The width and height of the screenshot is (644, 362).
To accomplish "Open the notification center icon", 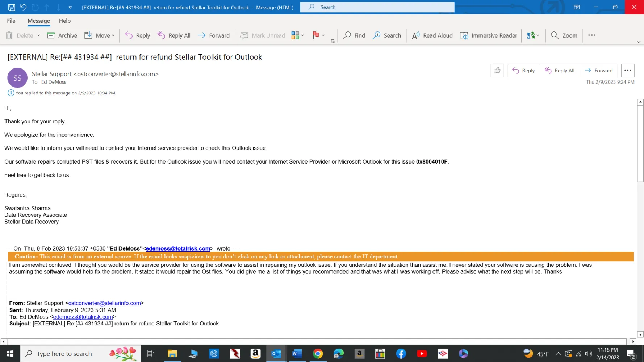I will [632, 354].
